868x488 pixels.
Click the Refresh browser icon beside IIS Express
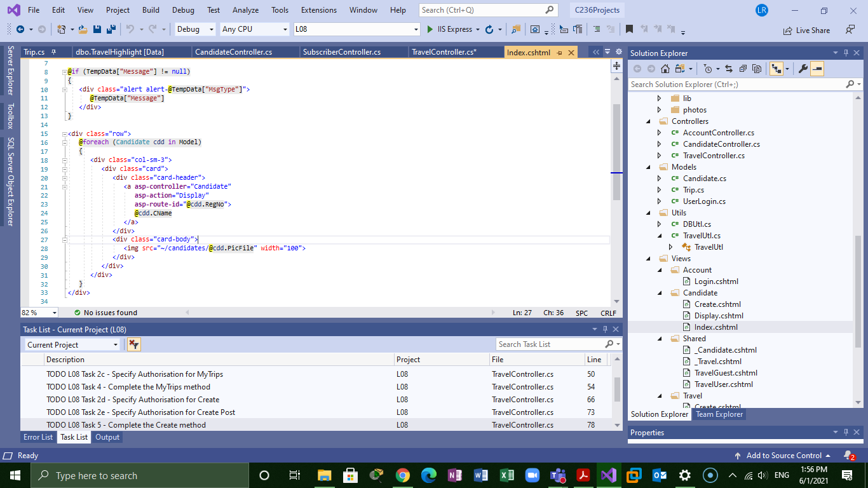click(x=489, y=29)
